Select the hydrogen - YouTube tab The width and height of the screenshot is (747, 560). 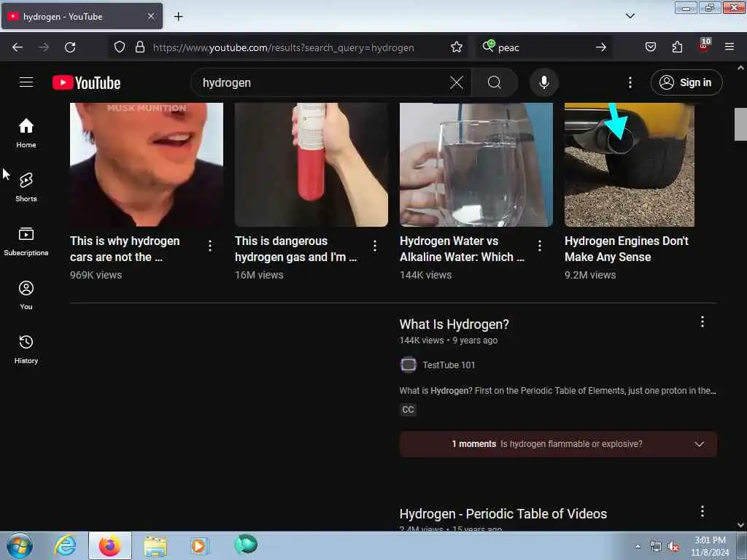[x=82, y=17]
